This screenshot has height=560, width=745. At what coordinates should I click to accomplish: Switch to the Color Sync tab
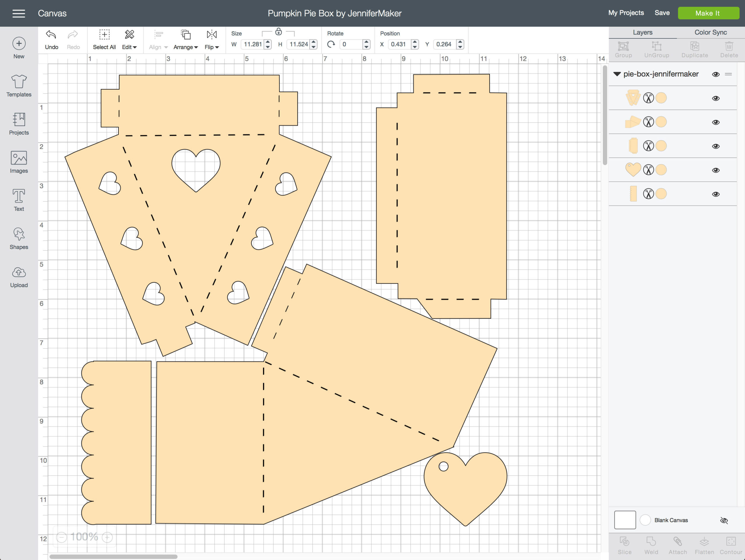pos(710,32)
